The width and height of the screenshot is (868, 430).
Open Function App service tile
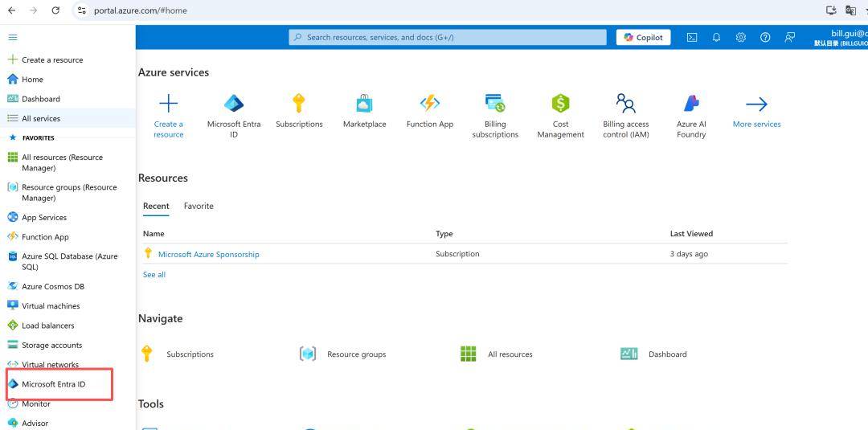point(429,112)
